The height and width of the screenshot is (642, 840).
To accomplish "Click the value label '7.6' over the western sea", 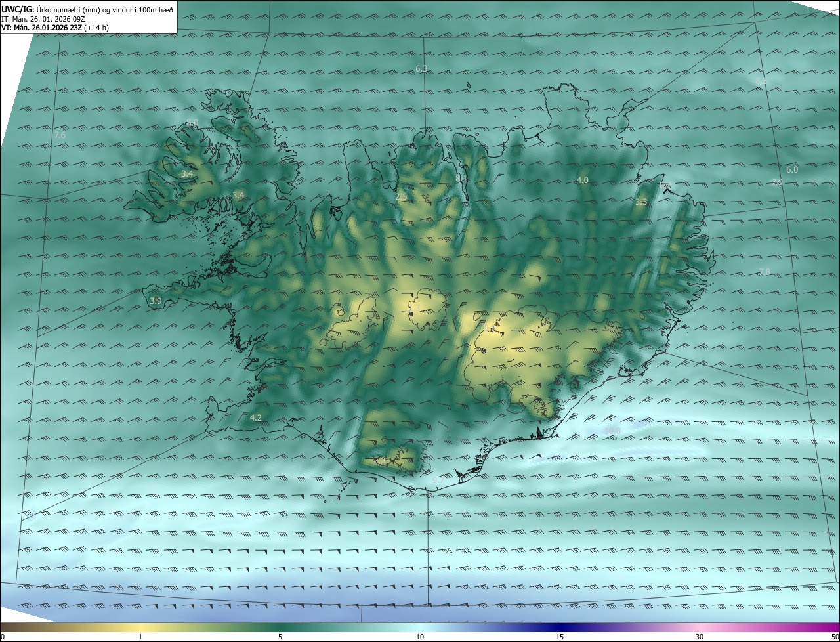I will 60,135.
